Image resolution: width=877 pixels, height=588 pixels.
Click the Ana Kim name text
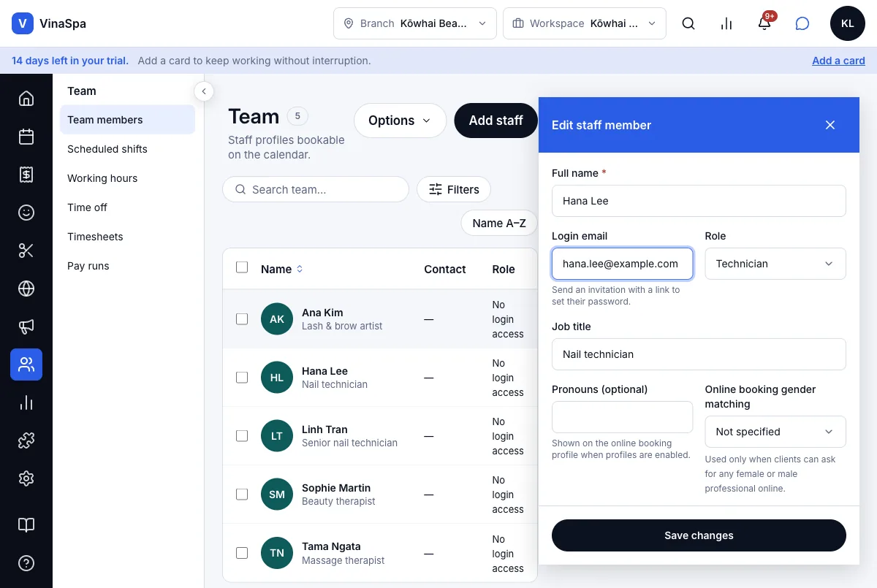[x=322, y=313]
